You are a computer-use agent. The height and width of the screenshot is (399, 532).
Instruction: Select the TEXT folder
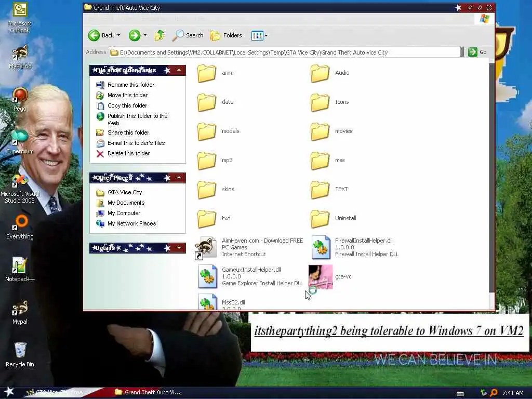tap(329, 189)
